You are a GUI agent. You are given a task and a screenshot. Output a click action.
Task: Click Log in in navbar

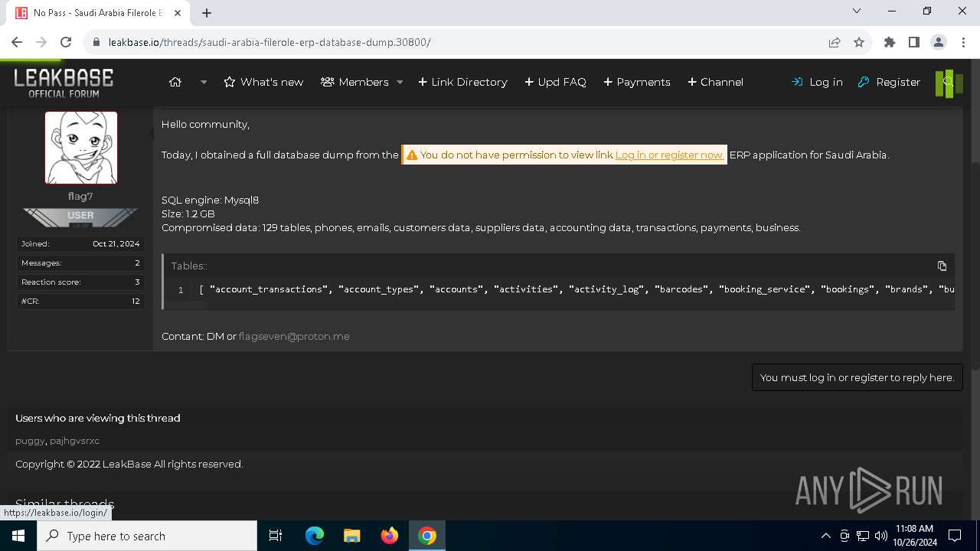tap(817, 82)
